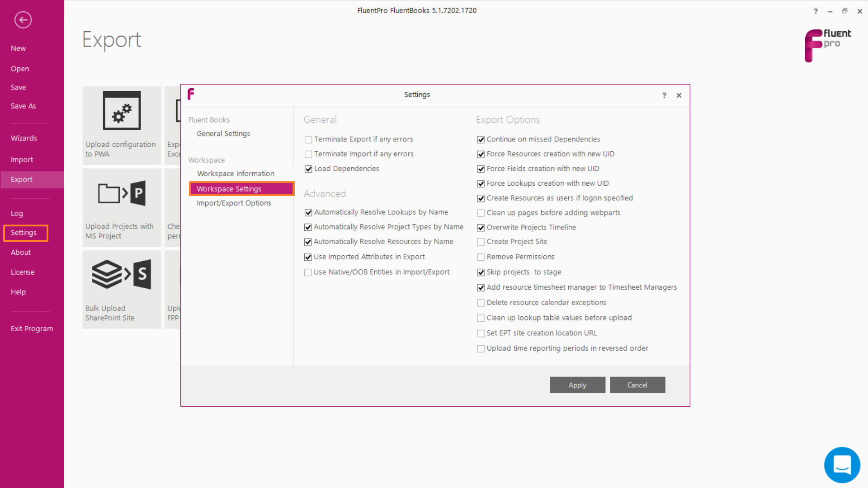
Task: Choose Save in the sidebar
Action: 18,87
